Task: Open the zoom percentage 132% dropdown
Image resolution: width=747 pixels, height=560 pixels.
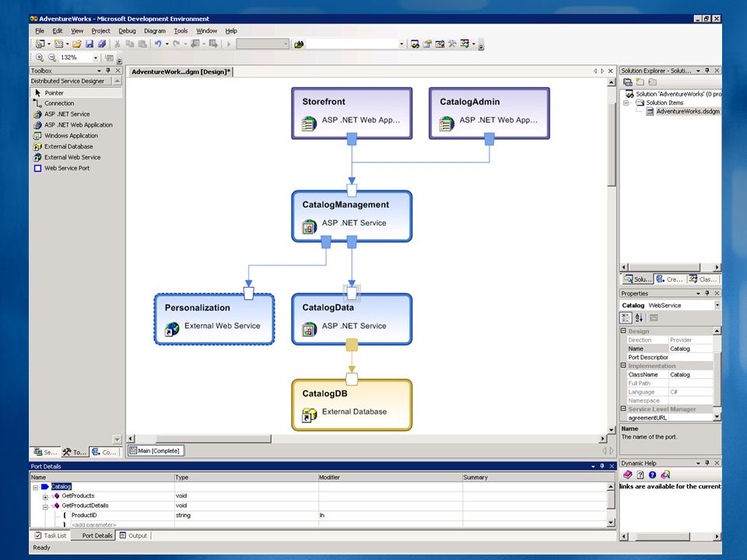Action: tap(95, 58)
